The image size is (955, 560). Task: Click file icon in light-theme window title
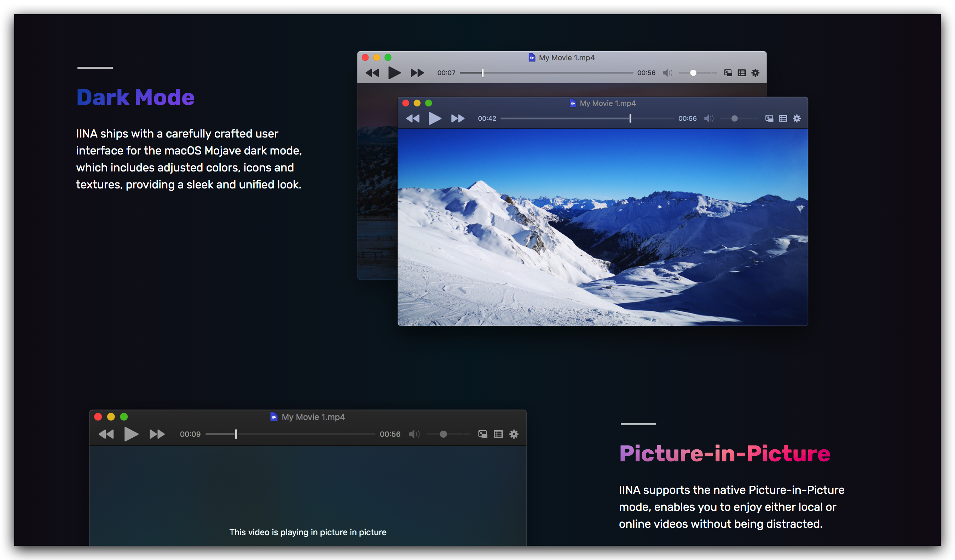coord(532,58)
